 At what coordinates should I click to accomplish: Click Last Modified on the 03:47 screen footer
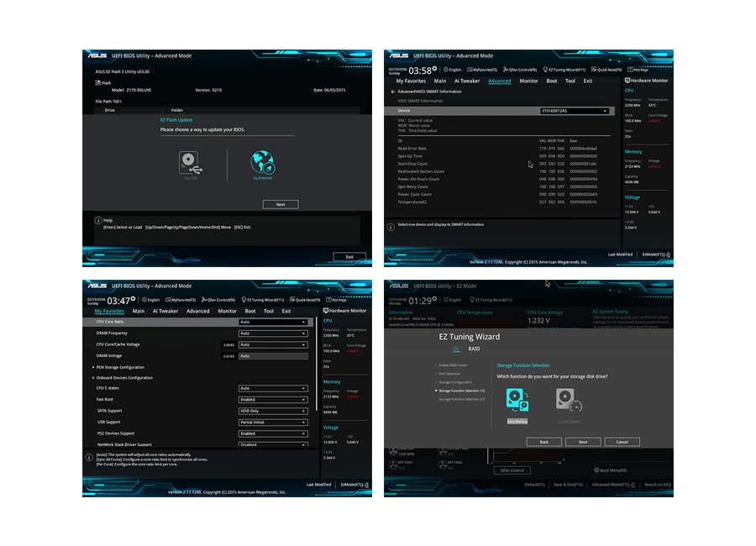[x=318, y=485]
